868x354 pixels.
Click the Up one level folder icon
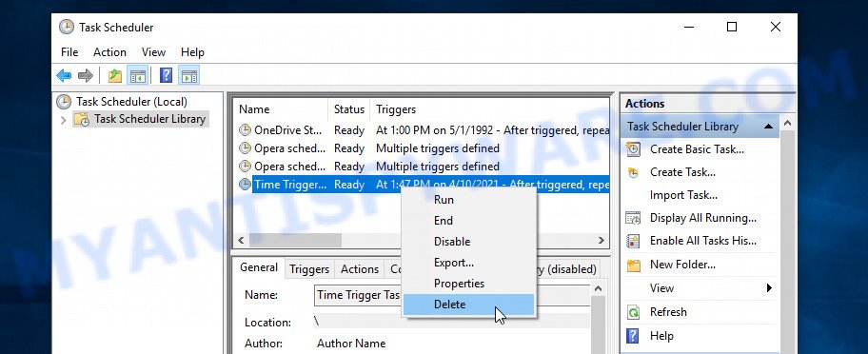[114, 75]
